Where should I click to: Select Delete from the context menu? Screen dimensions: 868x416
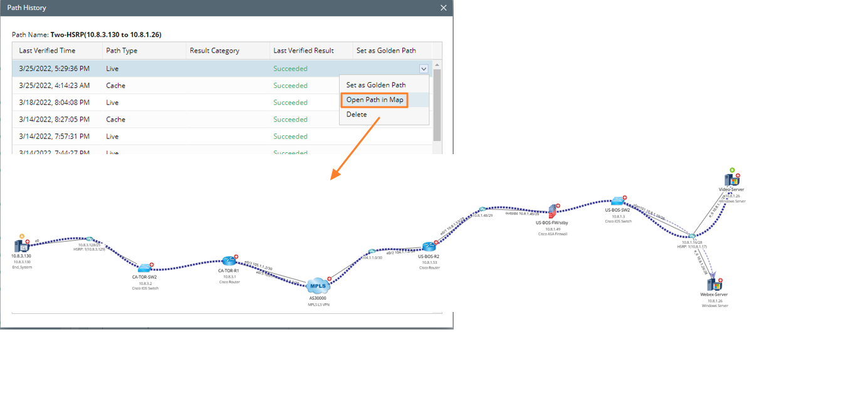point(356,115)
